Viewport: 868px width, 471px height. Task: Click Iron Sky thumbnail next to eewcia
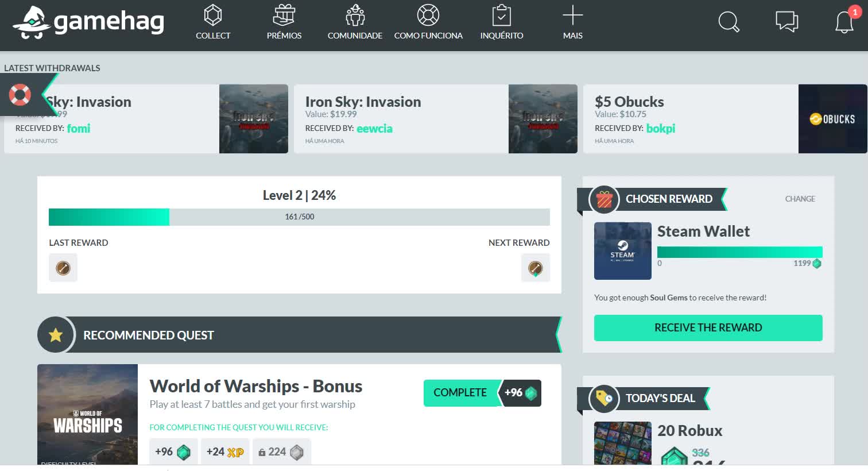pyautogui.click(x=543, y=119)
